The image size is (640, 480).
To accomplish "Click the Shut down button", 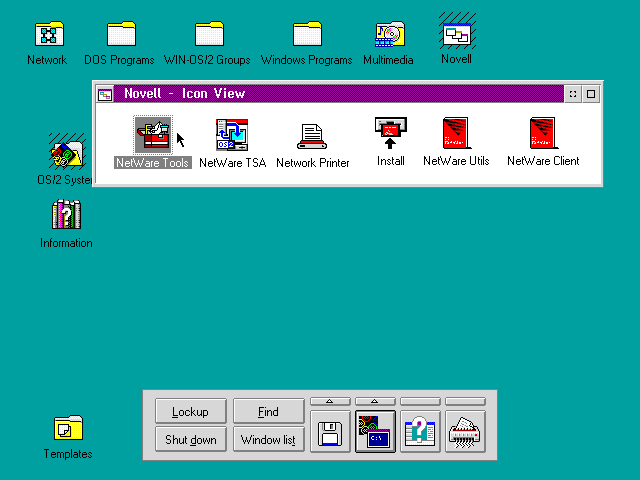I will pos(191,439).
